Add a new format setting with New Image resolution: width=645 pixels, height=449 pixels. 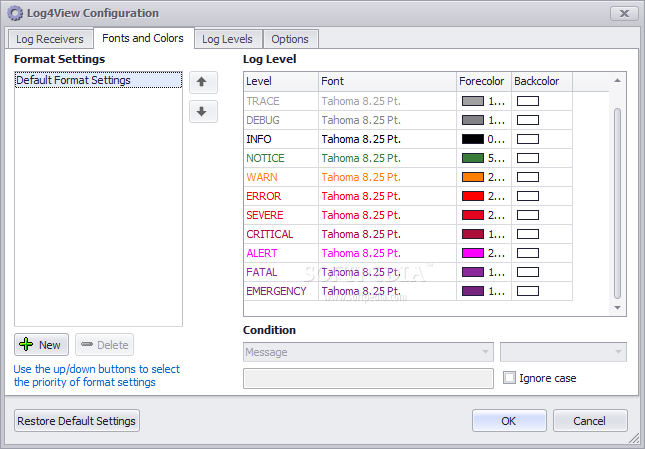[41, 345]
